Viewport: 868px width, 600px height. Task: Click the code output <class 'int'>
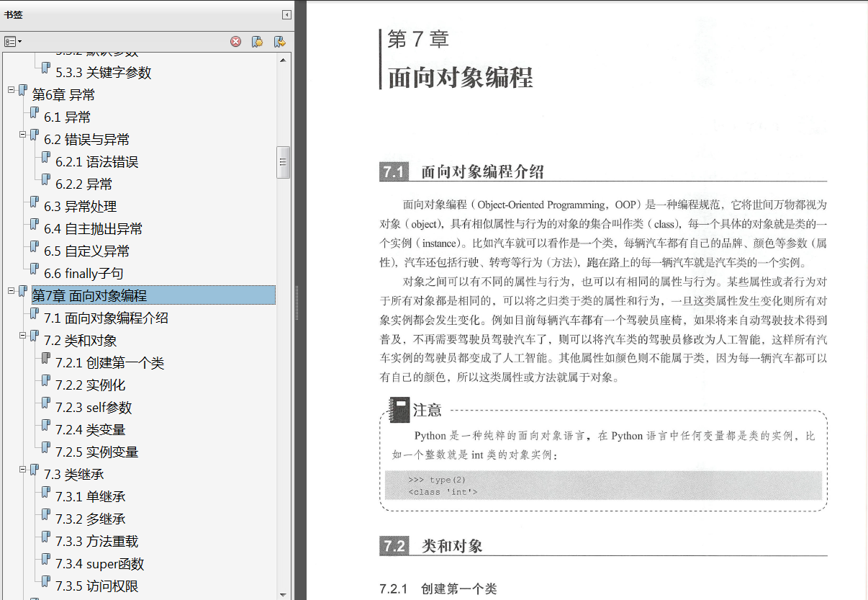pyautogui.click(x=443, y=492)
